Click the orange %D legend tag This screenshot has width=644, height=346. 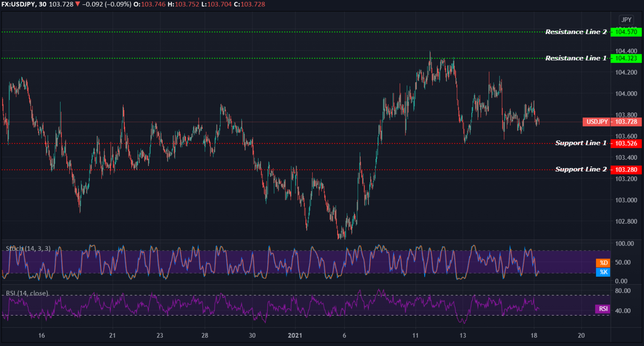603,263
